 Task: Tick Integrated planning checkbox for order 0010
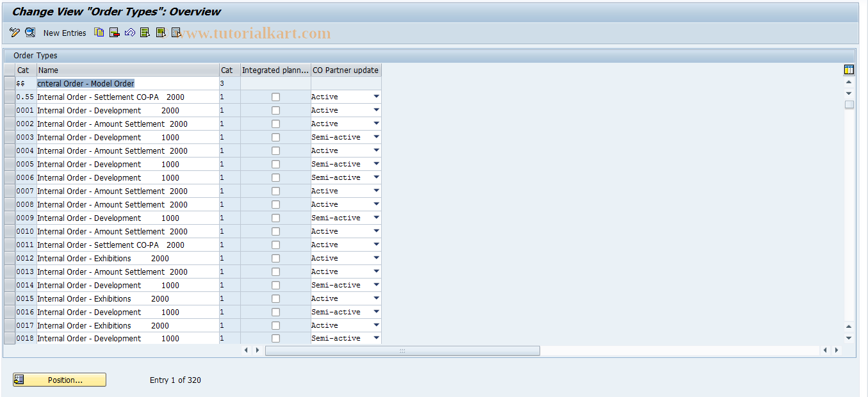click(275, 231)
